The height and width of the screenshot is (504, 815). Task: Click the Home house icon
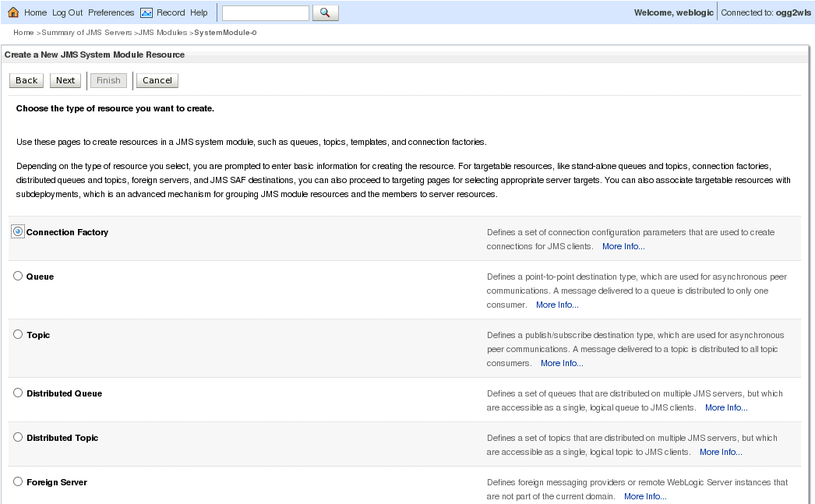click(13, 12)
